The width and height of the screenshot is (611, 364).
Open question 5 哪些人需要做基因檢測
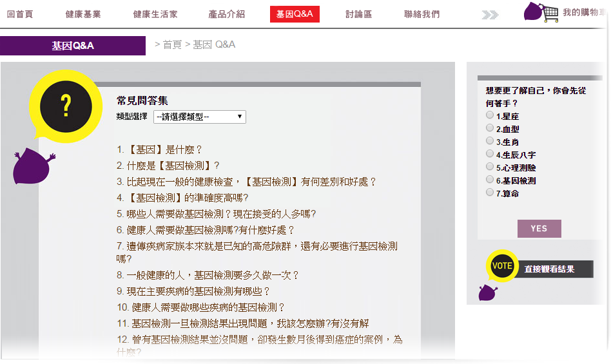tap(217, 214)
